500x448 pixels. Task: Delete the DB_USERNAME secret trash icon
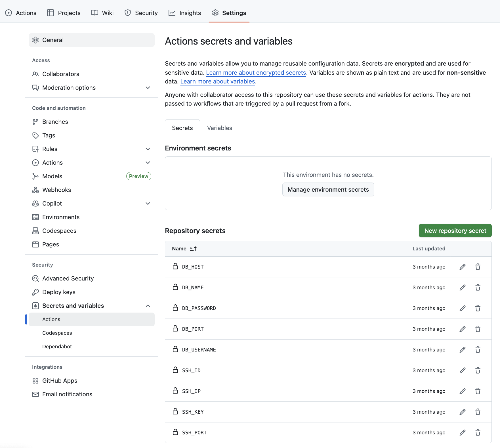(x=478, y=350)
